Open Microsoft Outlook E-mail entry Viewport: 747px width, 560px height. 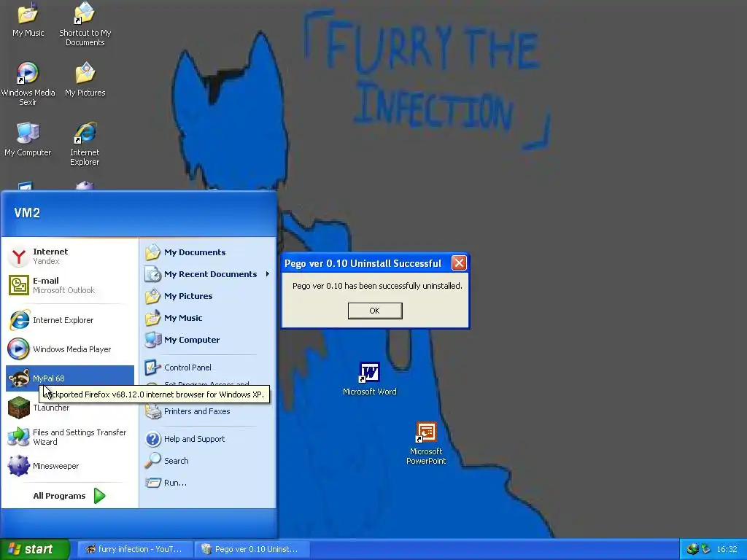pyautogui.click(x=69, y=285)
